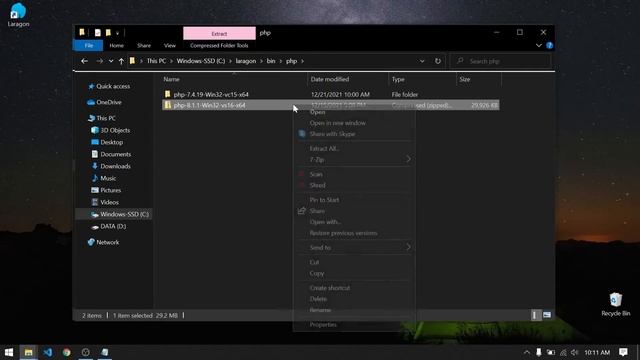Screen dimensions: 640x360
Task: Go up one folder level arrow
Action: click(x=121, y=61)
